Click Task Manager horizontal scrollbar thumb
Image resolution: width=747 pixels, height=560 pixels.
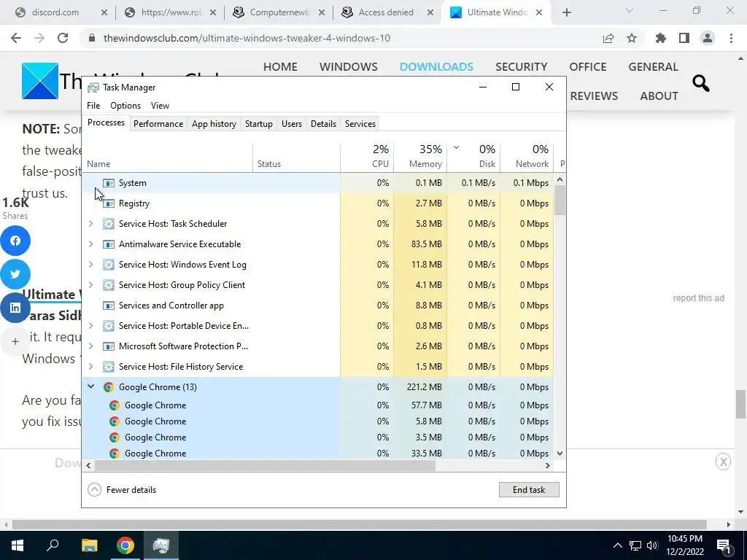(x=264, y=466)
